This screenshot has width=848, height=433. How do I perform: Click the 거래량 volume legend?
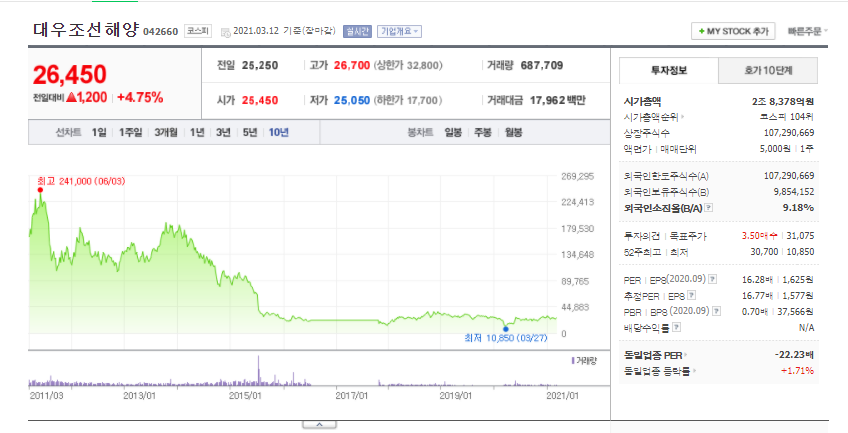[x=583, y=361]
